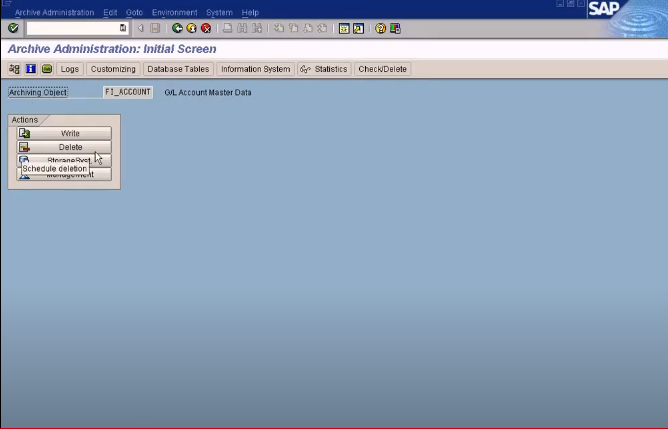Click the Write action button

[64, 133]
